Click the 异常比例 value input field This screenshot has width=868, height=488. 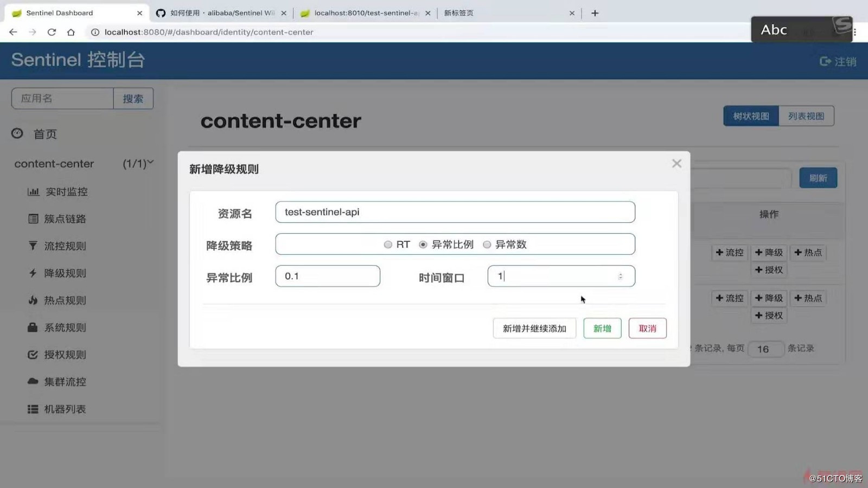(328, 276)
